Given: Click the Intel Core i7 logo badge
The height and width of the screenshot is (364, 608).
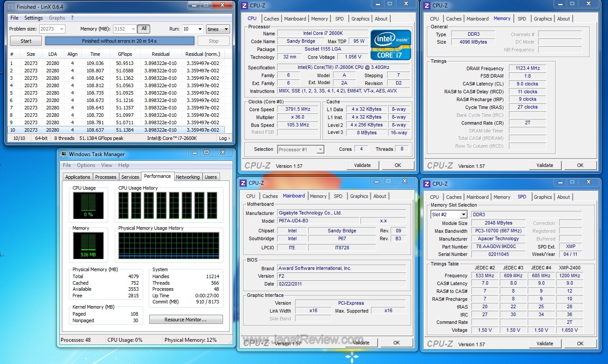Looking at the screenshot, I should click(x=391, y=45).
